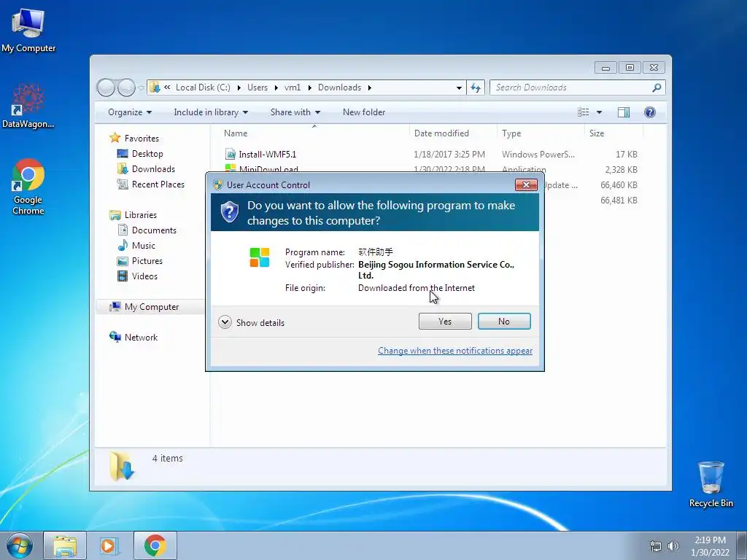
Task: Select Desktop under Favorites
Action: pos(147,154)
